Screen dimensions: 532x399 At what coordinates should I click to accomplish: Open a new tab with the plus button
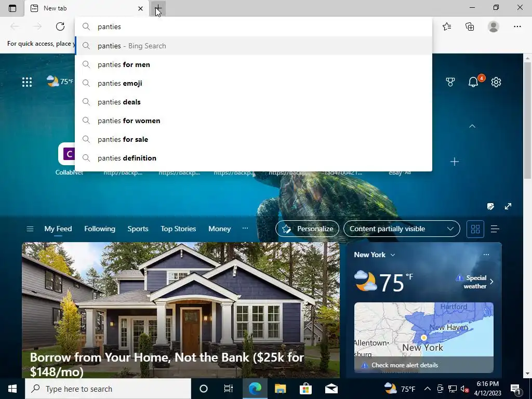[158, 8]
